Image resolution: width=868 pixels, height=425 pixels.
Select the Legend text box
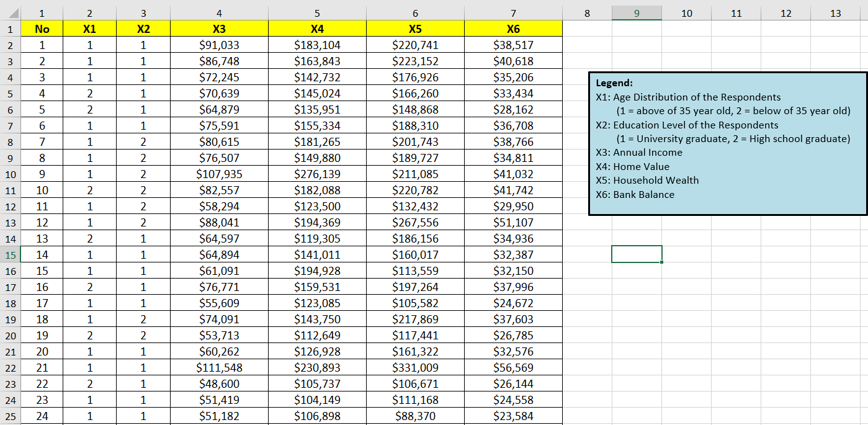(x=728, y=143)
